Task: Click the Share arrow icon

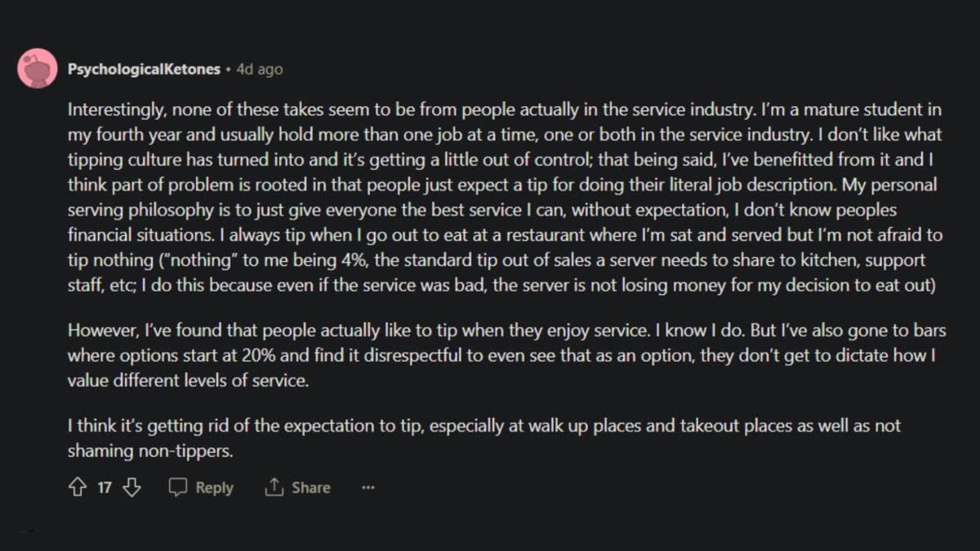Action: click(273, 487)
